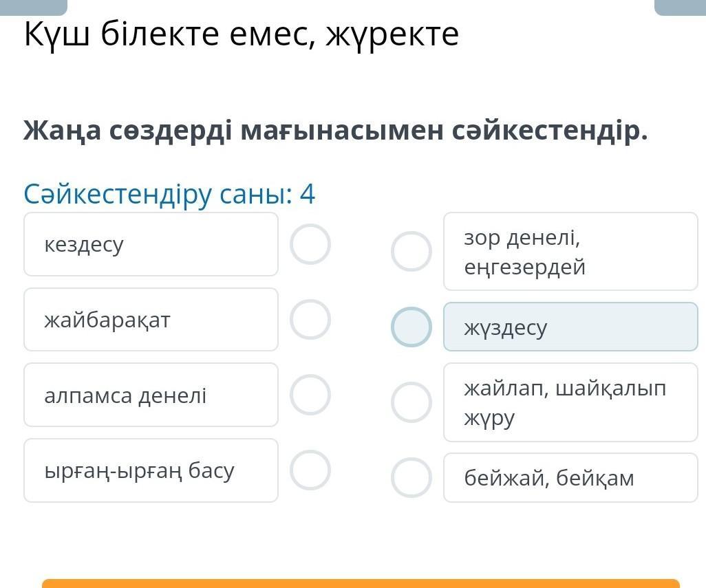706x588 pixels.
Task: Click the кездесу word card
Action: 151,244
